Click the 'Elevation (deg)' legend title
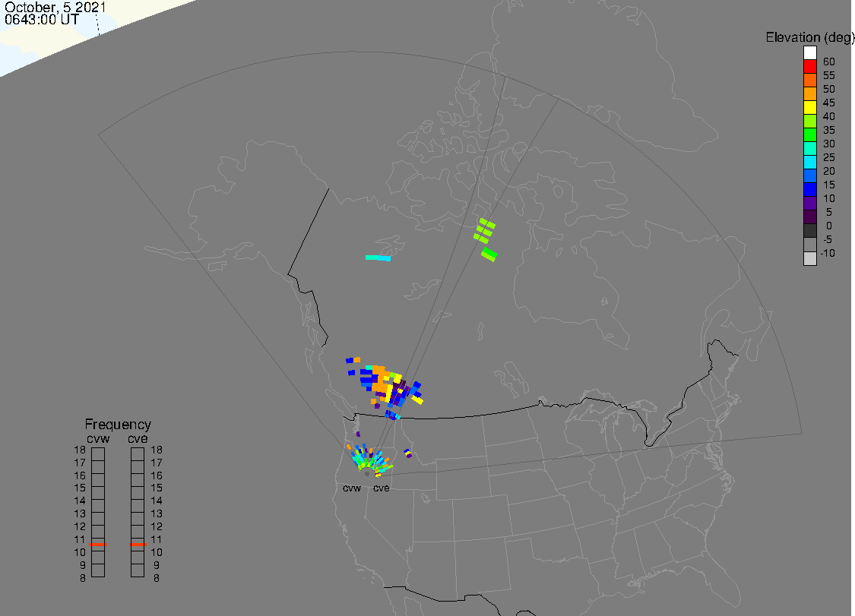 809,38
